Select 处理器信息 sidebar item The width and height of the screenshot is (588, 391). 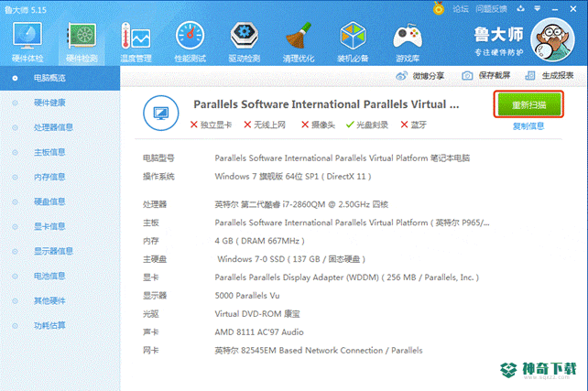tap(60, 127)
